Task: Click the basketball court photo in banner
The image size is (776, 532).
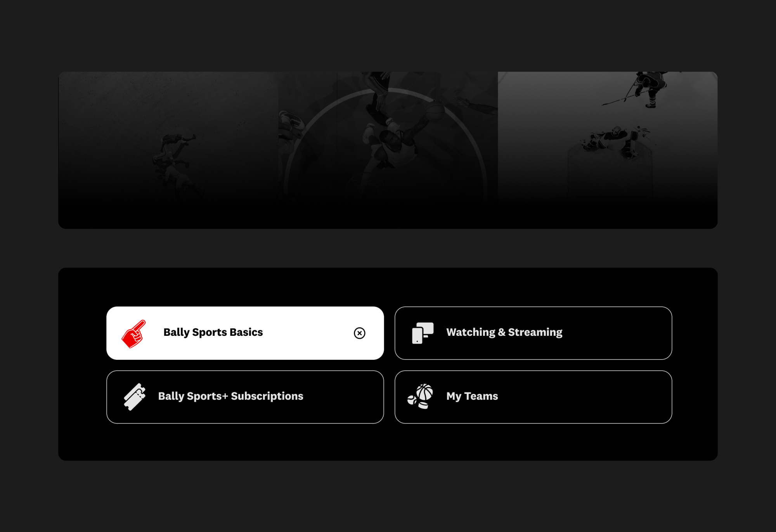Action: click(x=388, y=150)
